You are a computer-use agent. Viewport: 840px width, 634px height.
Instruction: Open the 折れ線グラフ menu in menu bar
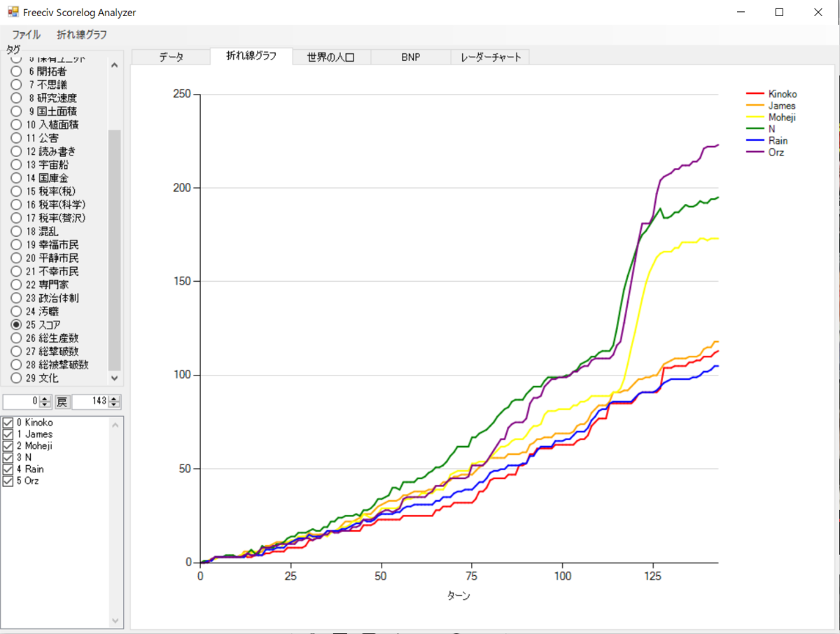(82, 34)
